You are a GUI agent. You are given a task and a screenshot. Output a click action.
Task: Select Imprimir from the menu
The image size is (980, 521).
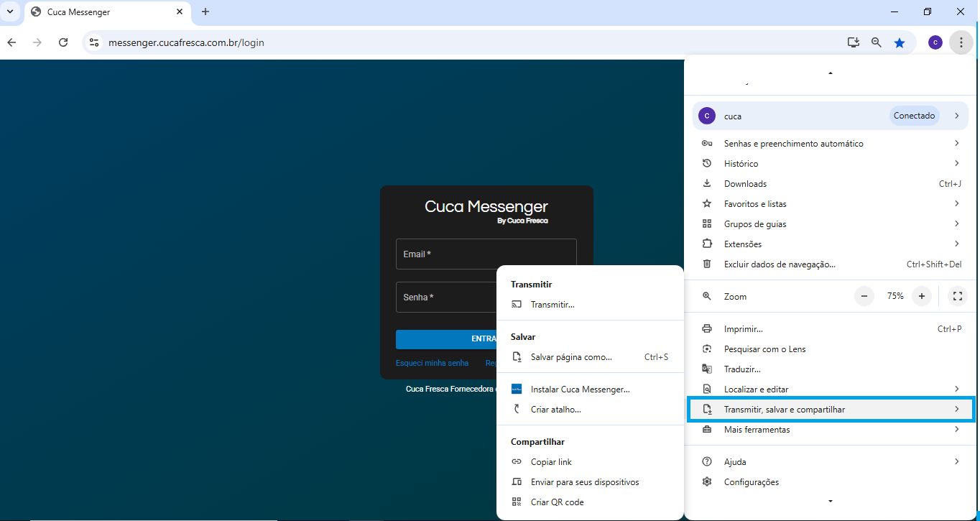831,329
